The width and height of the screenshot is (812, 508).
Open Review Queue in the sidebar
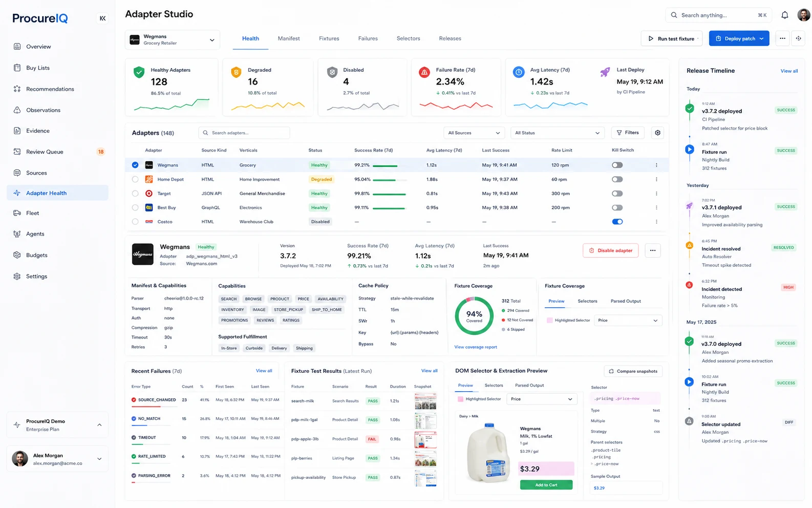click(45, 152)
